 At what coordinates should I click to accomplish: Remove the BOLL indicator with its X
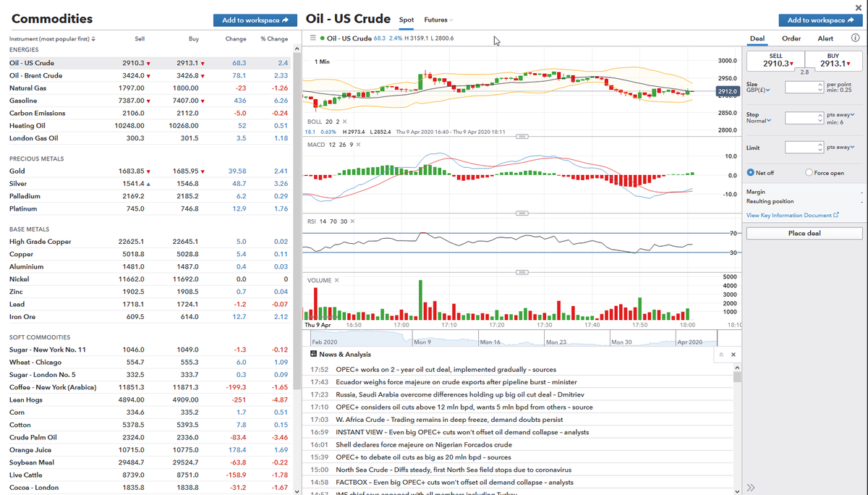tap(344, 122)
